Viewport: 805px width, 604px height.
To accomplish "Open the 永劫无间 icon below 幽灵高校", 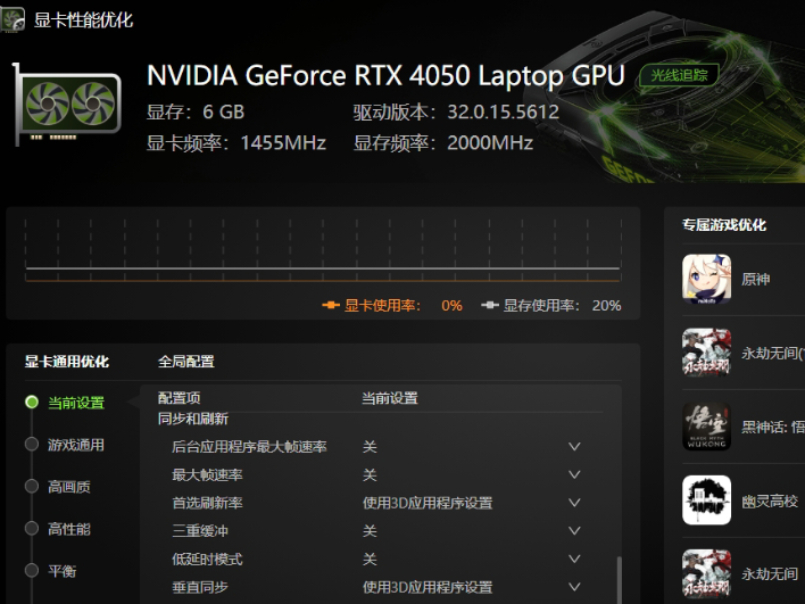I will (x=706, y=574).
